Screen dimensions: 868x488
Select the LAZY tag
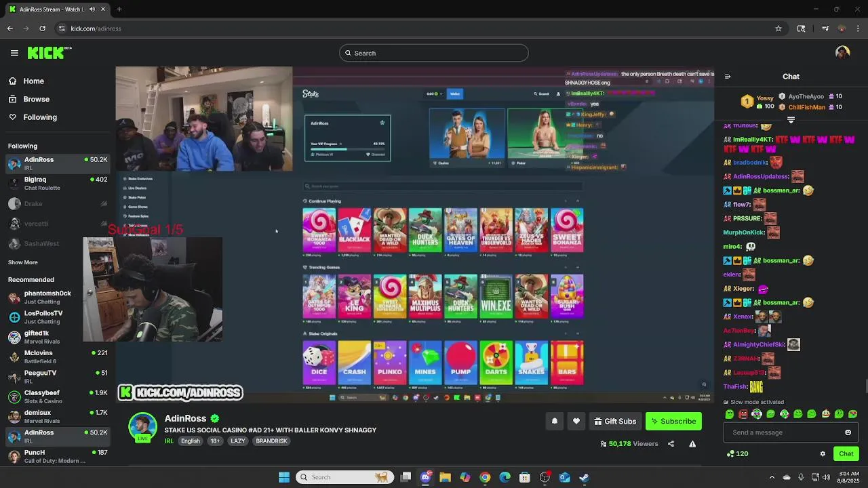pyautogui.click(x=238, y=441)
